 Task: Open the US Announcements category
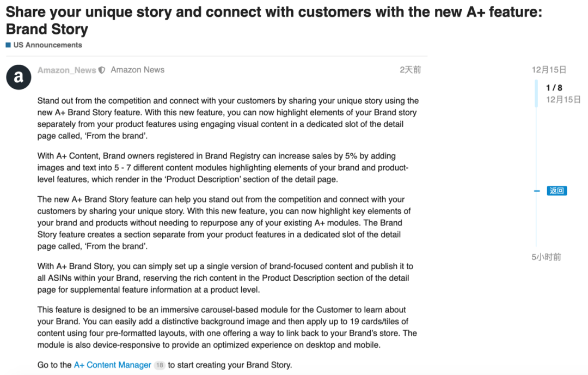click(47, 45)
